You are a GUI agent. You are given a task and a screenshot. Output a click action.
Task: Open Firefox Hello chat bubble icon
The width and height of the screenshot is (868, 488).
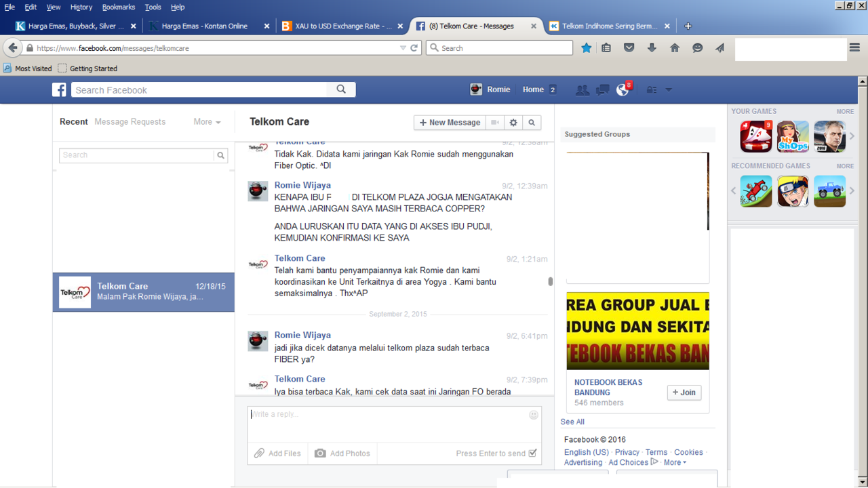pyautogui.click(x=698, y=48)
